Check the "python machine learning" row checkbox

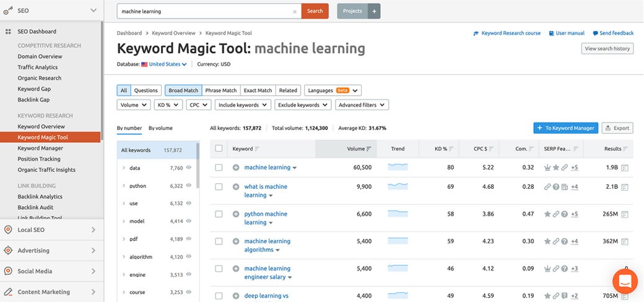[x=219, y=214]
